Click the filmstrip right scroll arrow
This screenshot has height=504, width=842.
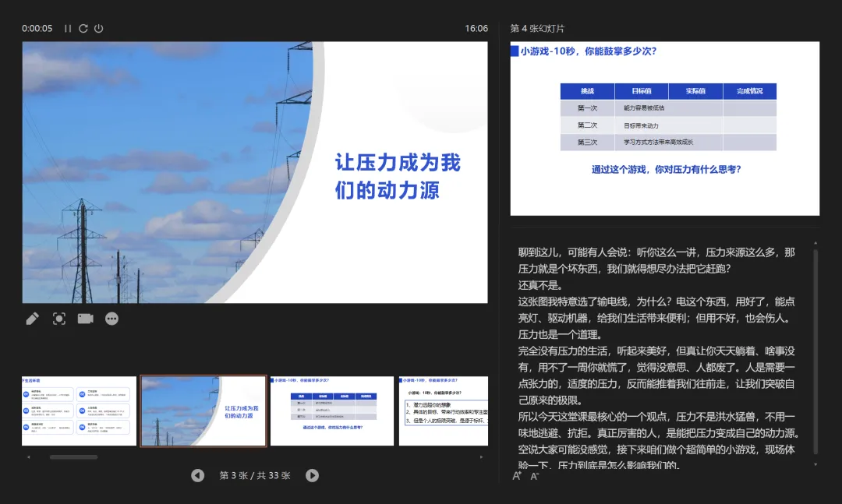click(481, 457)
